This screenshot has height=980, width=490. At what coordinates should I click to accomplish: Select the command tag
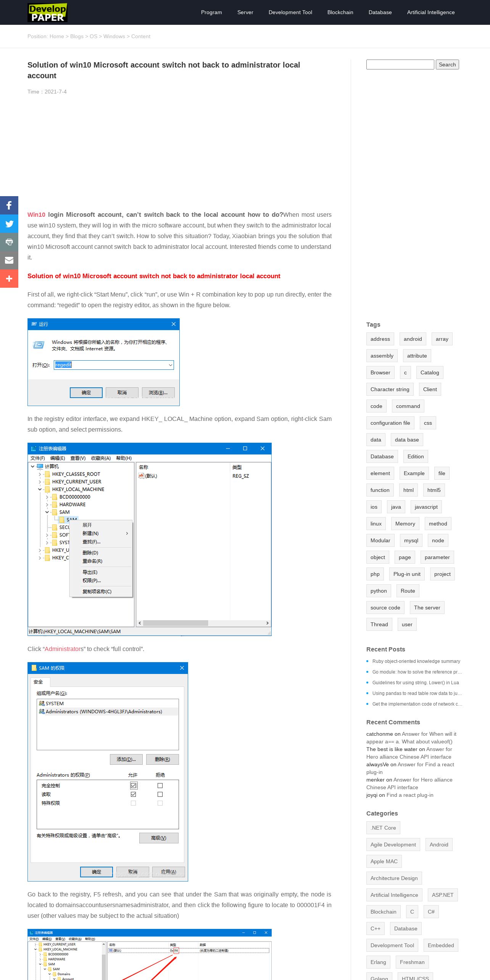click(408, 406)
